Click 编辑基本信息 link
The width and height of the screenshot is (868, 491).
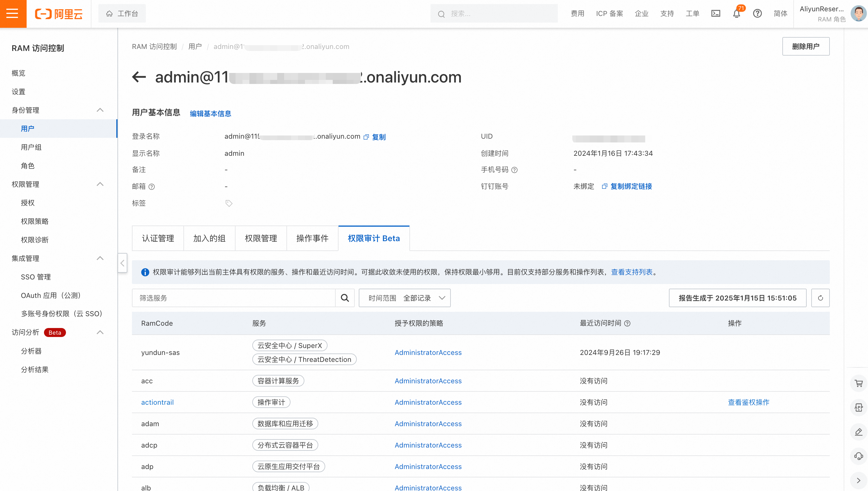coord(211,114)
